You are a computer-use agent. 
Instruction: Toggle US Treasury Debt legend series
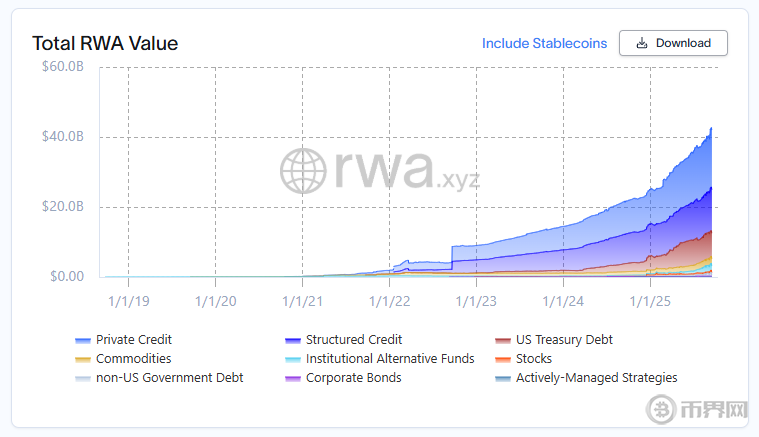tap(563, 340)
